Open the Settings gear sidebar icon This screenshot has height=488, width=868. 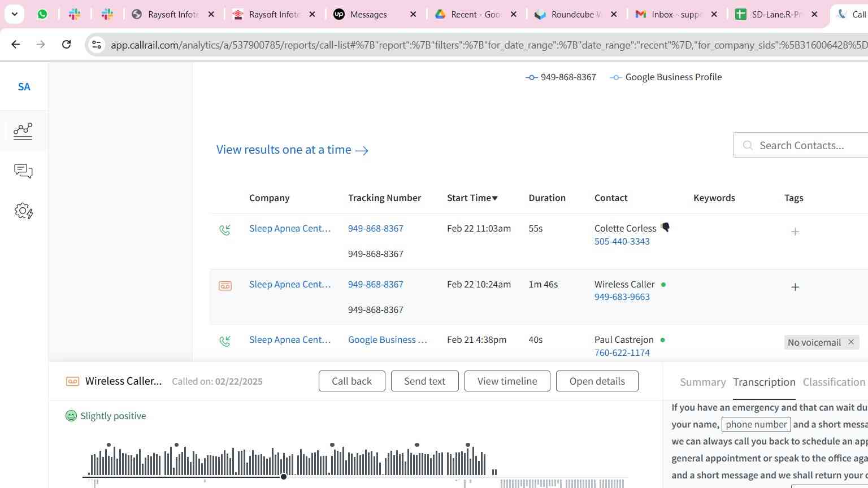(x=23, y=211)
